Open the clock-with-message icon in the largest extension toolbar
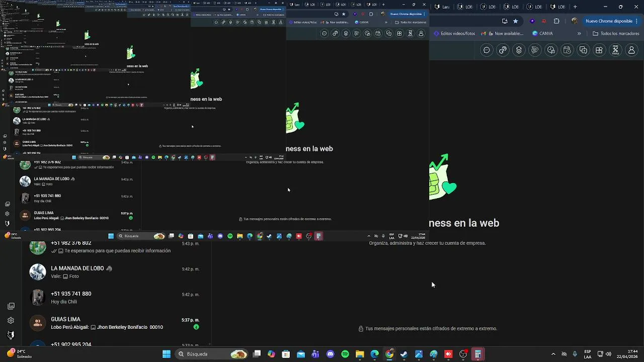644x362 pixels. tap(551, 50)
